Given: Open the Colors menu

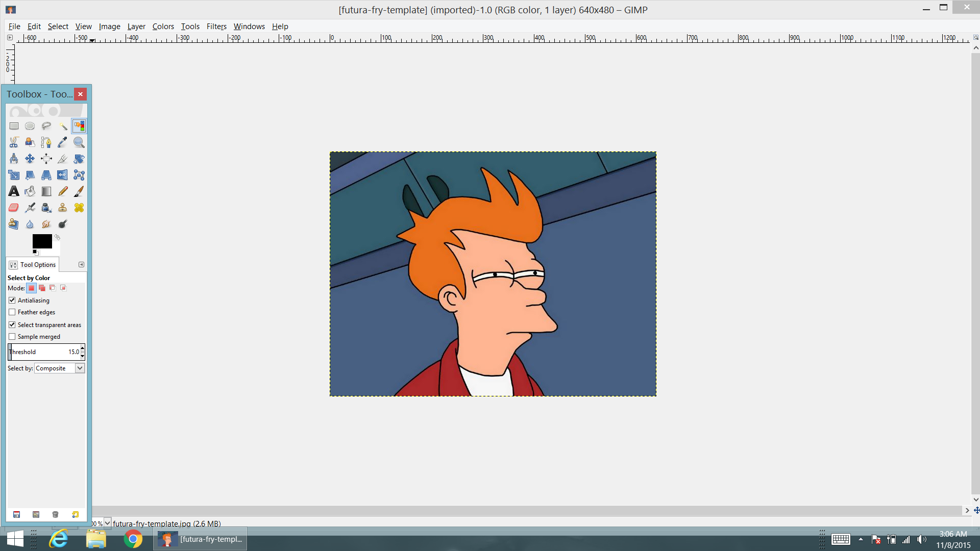Looking at the screenshot, I should 163,27.
